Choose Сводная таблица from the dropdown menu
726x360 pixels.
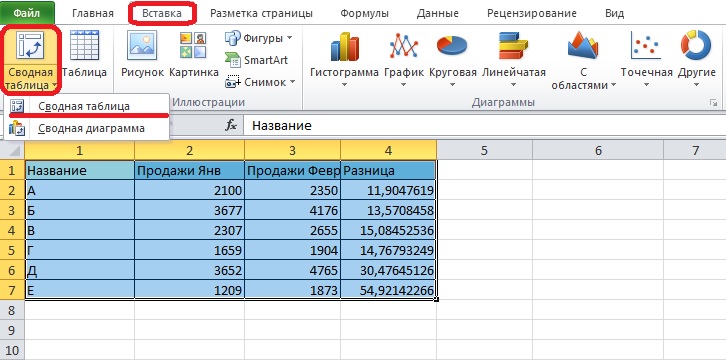(x=87, y=106)
